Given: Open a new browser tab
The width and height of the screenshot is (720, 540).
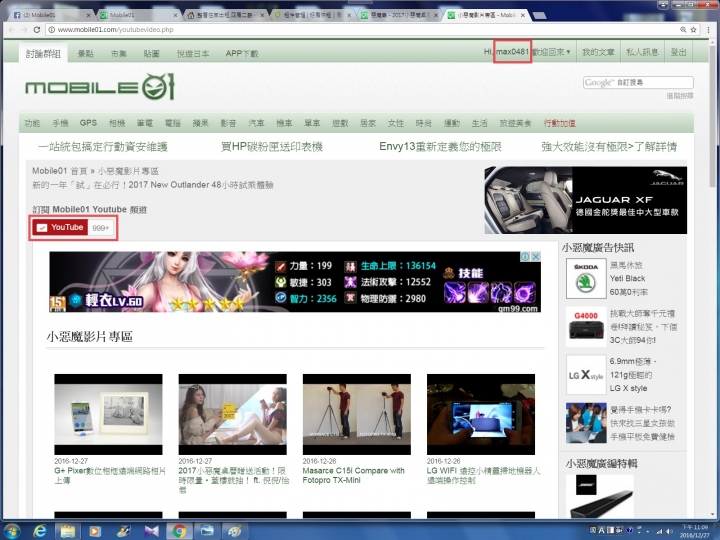Looking at the screenshot, I should pyautogui.click(x=540, y=16).
